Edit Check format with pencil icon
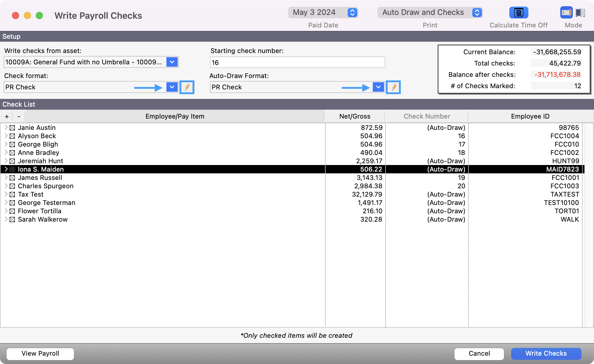 point(187,87)
